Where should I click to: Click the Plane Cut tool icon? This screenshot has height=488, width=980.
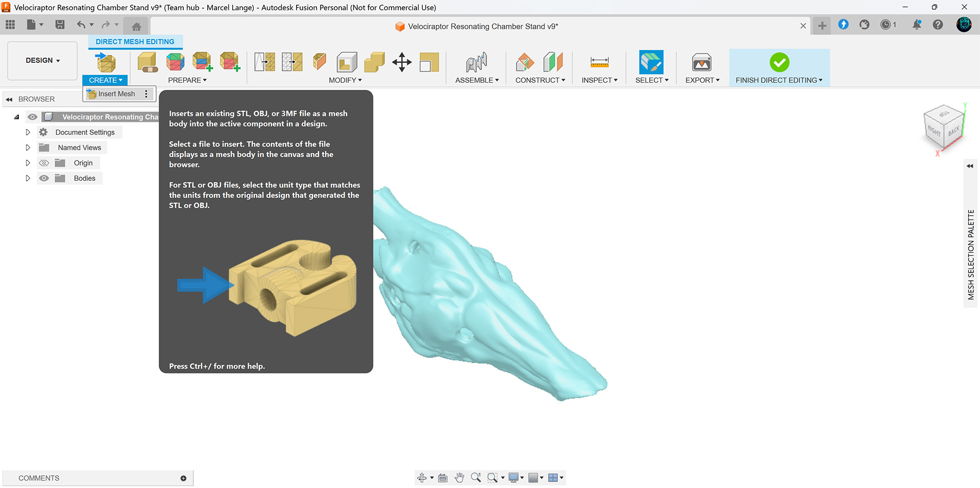(x=320, y=62)
